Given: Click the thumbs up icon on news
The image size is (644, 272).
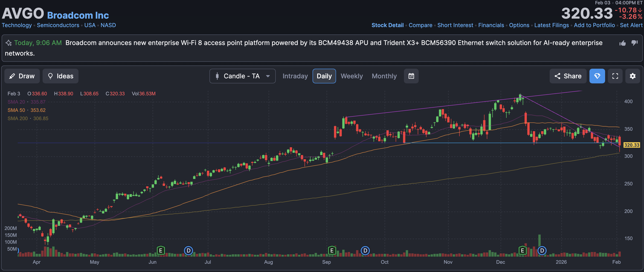Looking at the screenshot, I should coord(622,43).
